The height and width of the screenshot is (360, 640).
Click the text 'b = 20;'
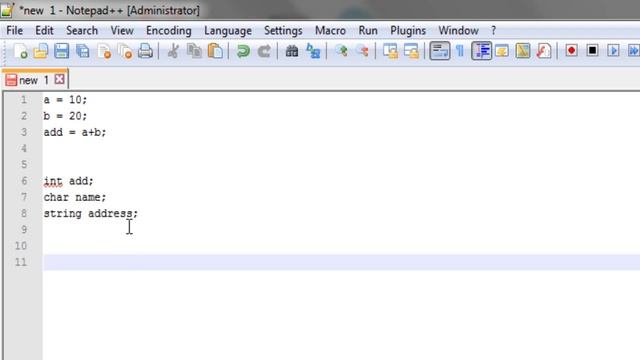pos(65,116)
